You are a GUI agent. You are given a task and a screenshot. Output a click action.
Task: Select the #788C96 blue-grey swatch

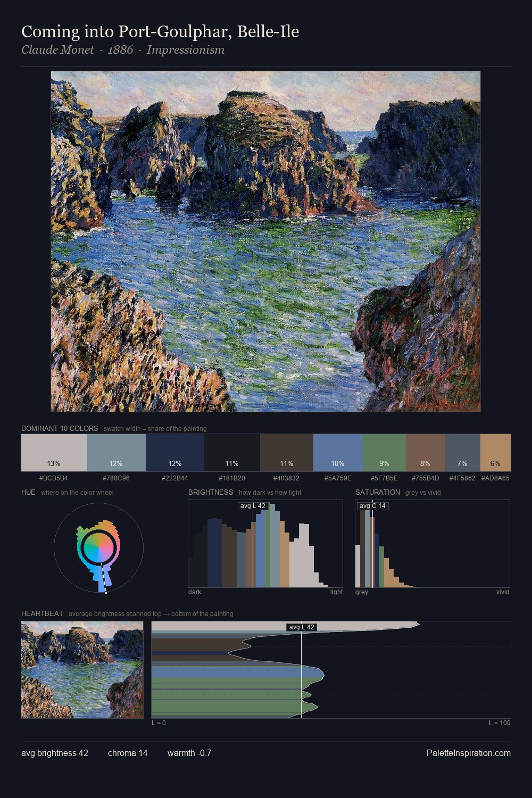116,453
